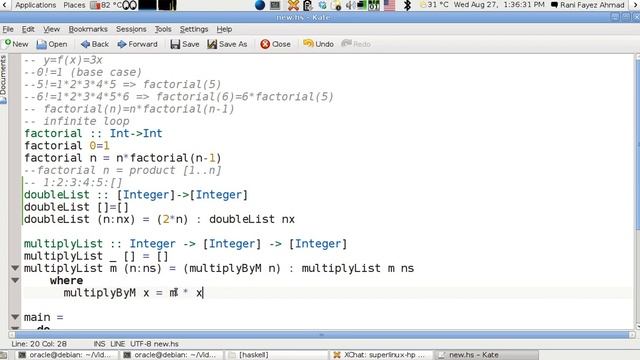Click the blue globe icon in panel
This screenshot has width=640, height=360.
point(260,5)
